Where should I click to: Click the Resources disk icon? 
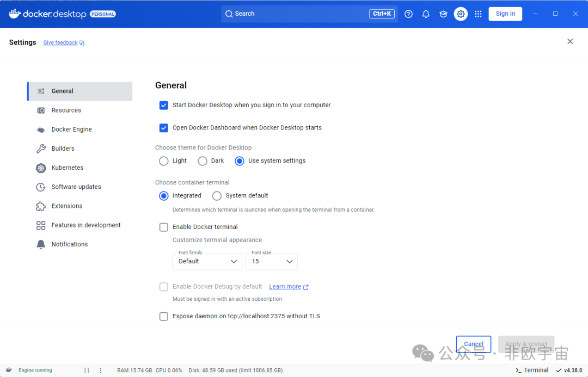coord(41,110)
